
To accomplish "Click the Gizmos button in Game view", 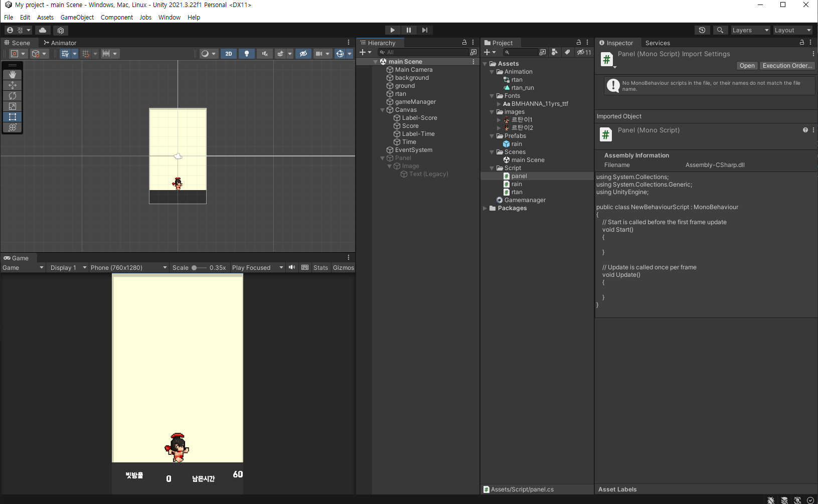I will click(344, 268).
